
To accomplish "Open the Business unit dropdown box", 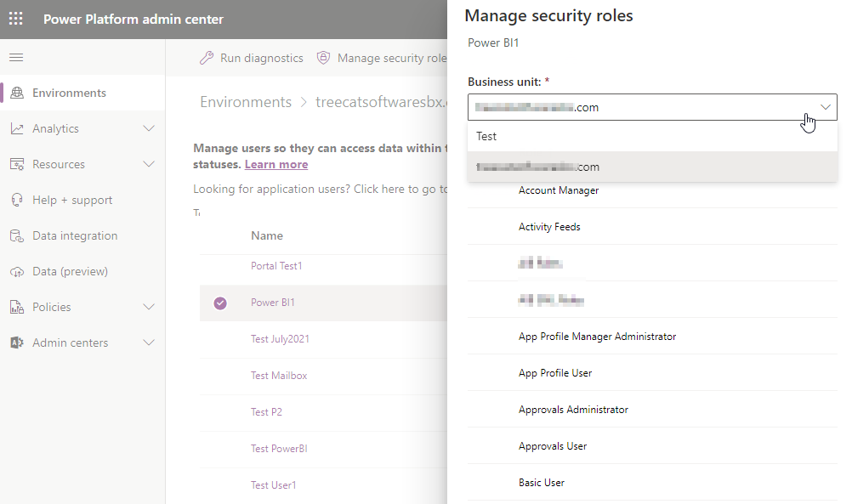I will click(x=652, y=107).
